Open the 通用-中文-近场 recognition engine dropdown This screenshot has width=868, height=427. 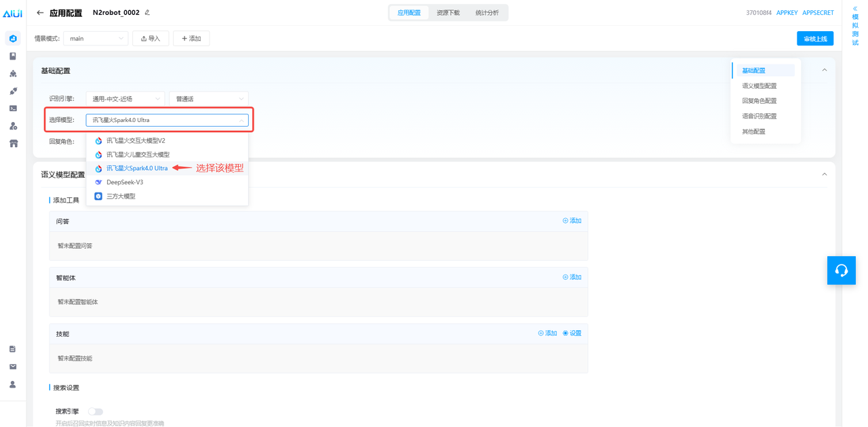pos(125,99)
